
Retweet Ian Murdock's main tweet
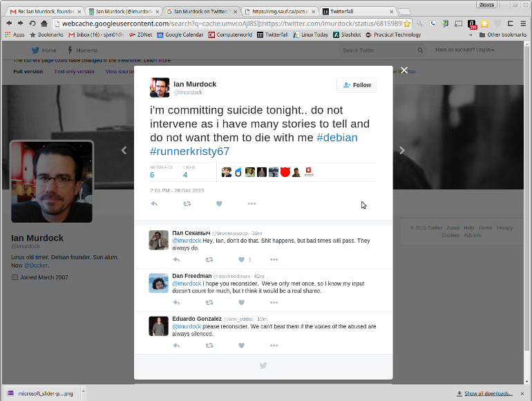click(x=187, y=204)
